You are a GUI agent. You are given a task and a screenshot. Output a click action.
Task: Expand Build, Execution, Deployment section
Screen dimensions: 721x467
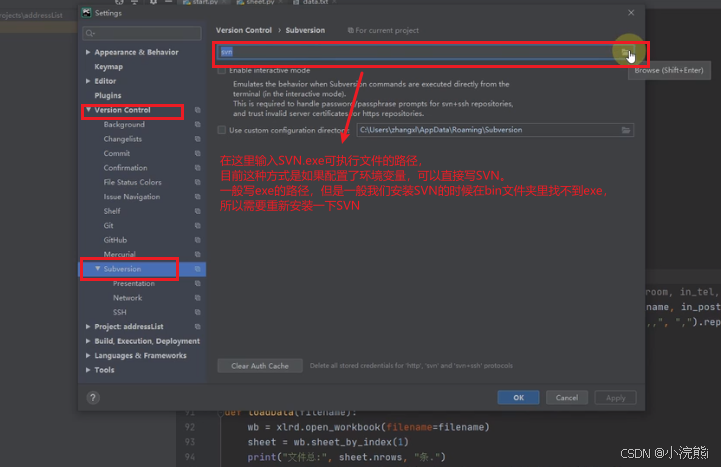[88, 341]
